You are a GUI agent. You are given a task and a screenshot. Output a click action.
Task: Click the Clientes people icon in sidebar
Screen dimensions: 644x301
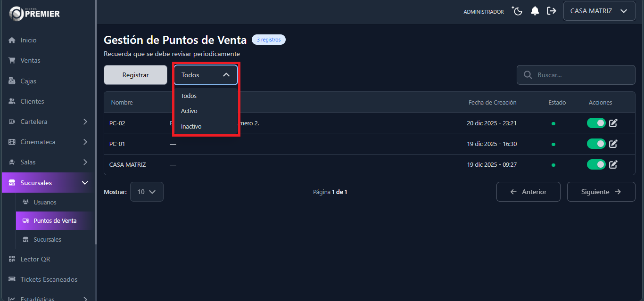[x=11, y=101]
